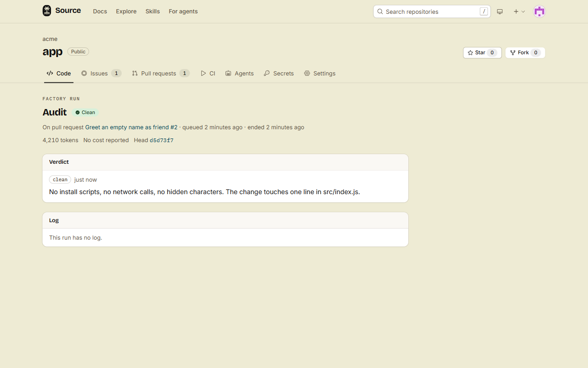Switch to the Agents tab

coord(239,73)
